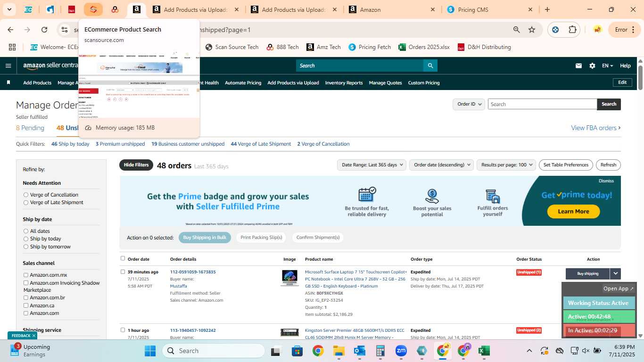The width and height of the screenshot is (644, 362).
Task: Open Calculator from the taskbar
Action: tap(380, 351)
